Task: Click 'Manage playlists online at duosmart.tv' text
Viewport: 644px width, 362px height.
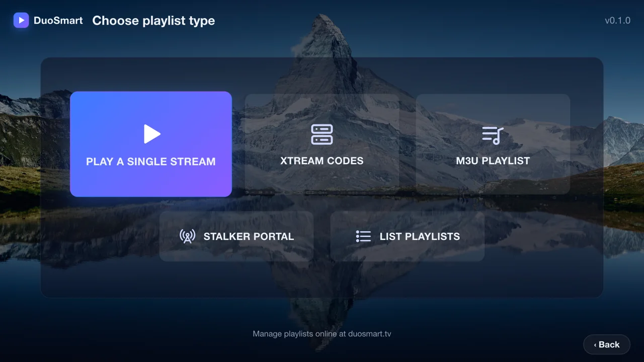Action: [322, 333]
